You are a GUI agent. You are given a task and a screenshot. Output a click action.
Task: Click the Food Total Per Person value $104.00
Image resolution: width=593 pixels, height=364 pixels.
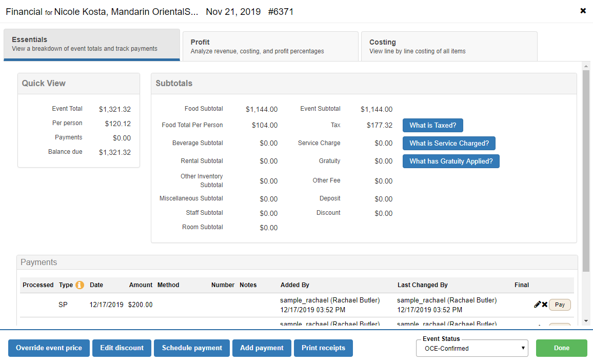[x=265, y=125]
